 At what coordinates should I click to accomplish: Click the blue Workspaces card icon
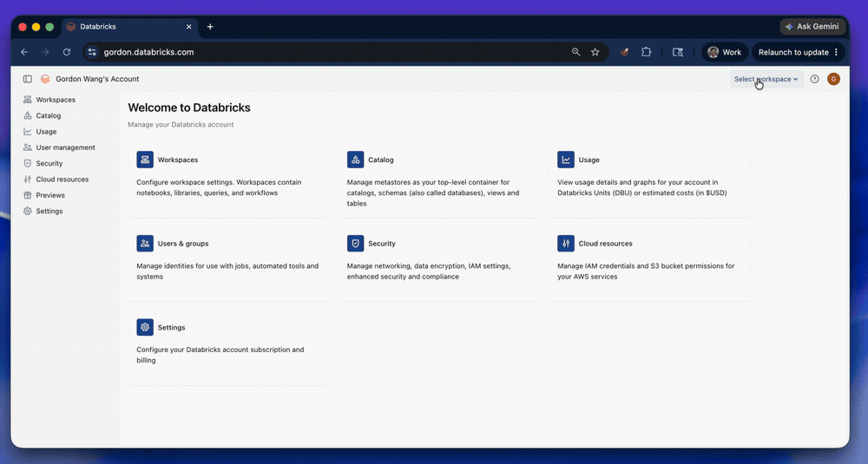click(x=145, y=160)
